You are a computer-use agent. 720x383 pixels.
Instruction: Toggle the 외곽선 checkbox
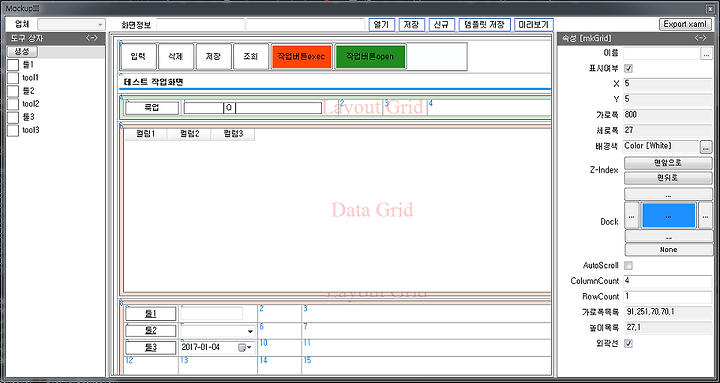pyautogui.click(x=629, y=343)
